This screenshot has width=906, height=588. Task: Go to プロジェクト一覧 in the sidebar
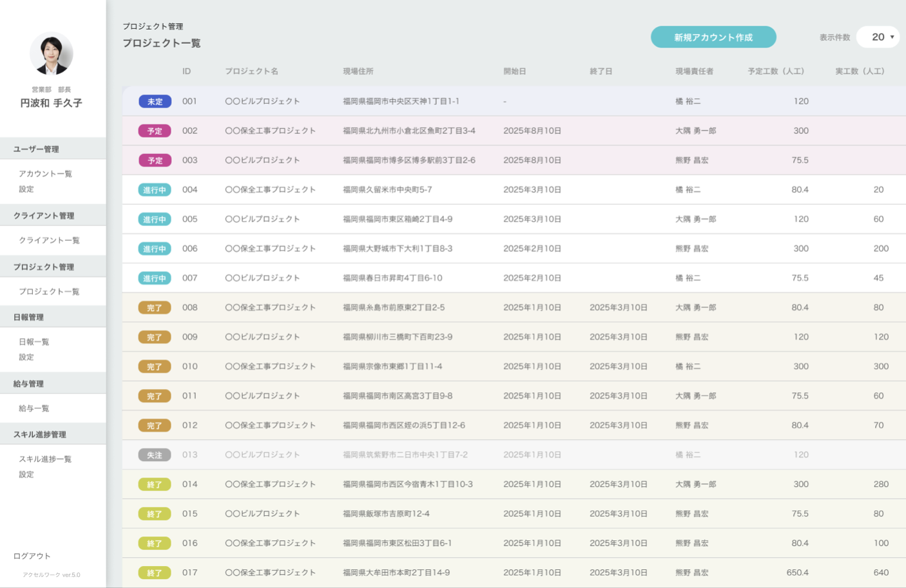click(x=49, y=292)
